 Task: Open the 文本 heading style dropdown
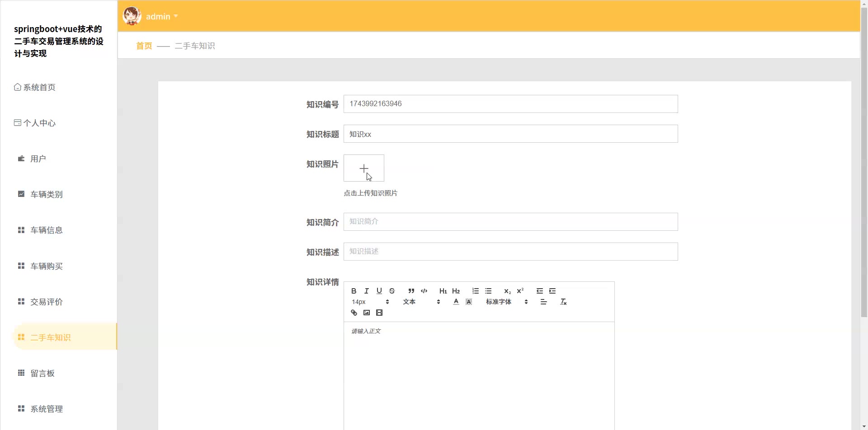coord(421,302)
